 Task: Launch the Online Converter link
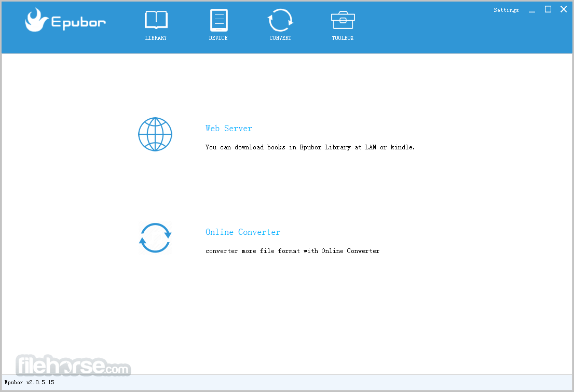[x=243, y=232]
